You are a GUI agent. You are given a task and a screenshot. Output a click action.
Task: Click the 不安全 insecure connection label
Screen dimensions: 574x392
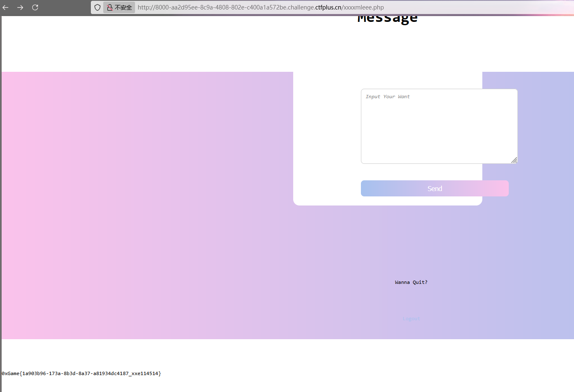123,7
